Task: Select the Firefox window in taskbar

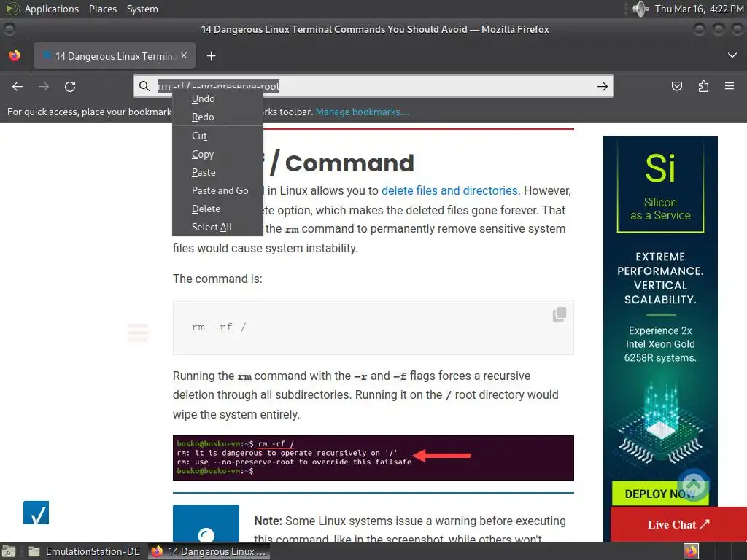Action: pyautogui.click(x=209, y=551)
